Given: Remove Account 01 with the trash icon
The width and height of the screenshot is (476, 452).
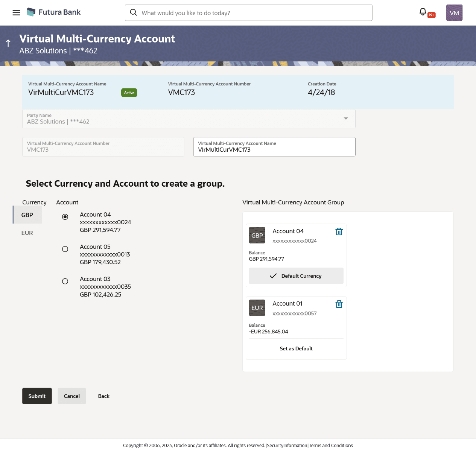Looking at the screenshot, I should point(339,304).
